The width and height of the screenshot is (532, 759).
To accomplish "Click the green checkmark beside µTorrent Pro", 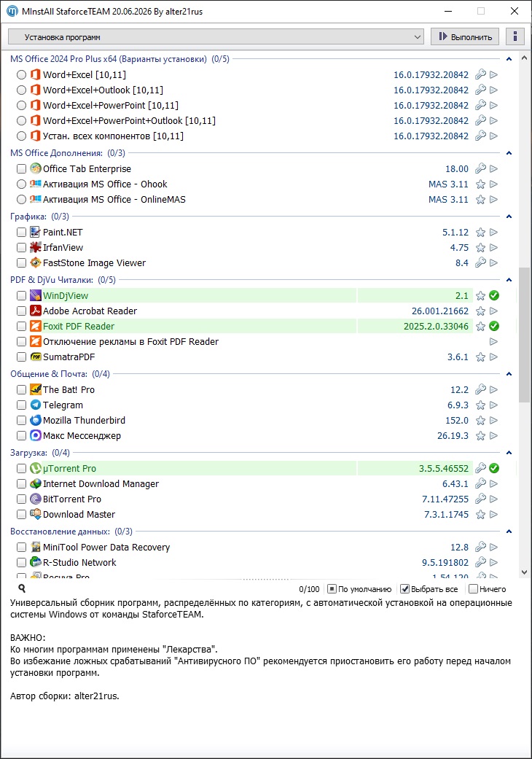I will click(x=494, y=469).
